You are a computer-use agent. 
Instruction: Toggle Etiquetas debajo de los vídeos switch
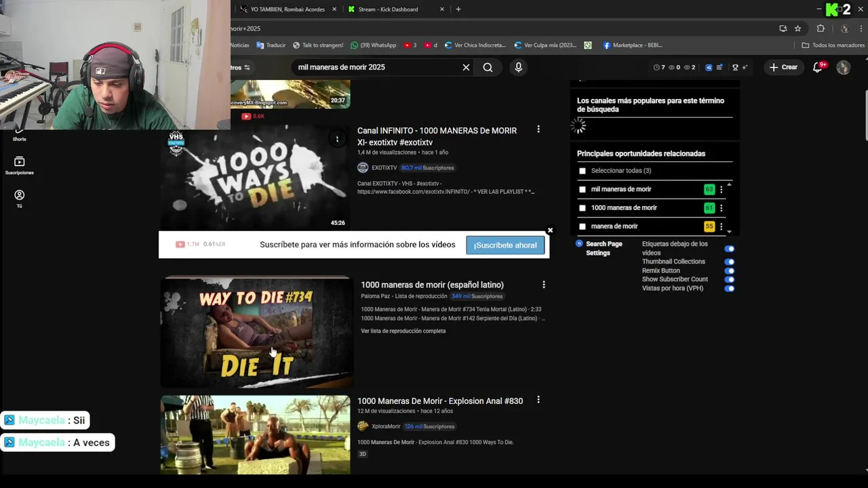coord(729,249)
